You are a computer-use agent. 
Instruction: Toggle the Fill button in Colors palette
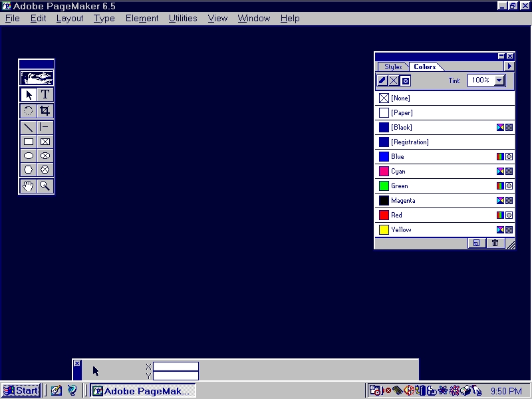pyautogui.click(x=394, y=80)
